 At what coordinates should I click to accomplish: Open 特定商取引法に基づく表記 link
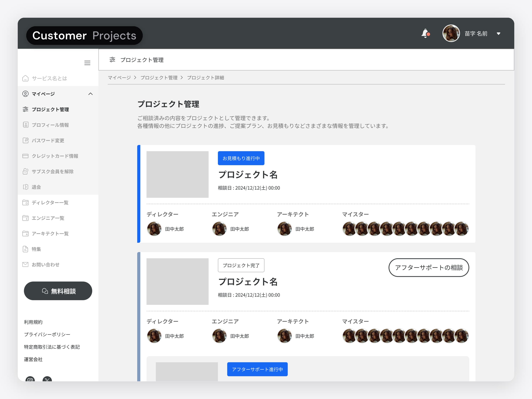52,347
